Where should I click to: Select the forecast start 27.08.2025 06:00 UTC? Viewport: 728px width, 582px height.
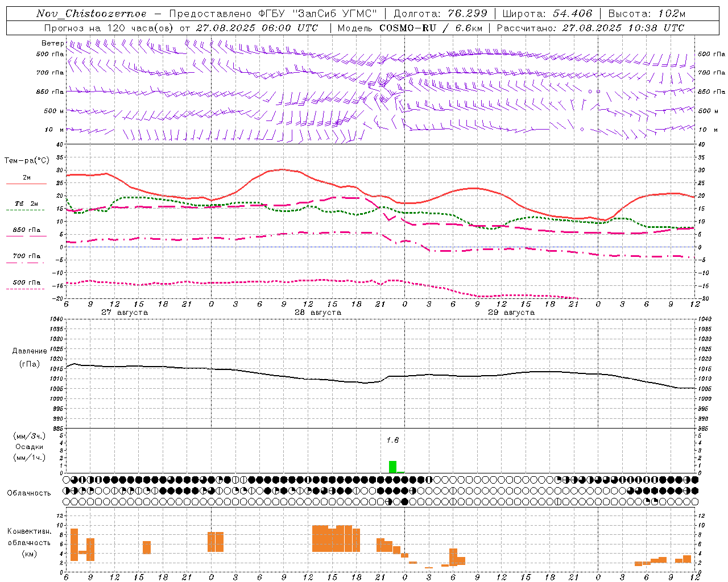[257, 28]
